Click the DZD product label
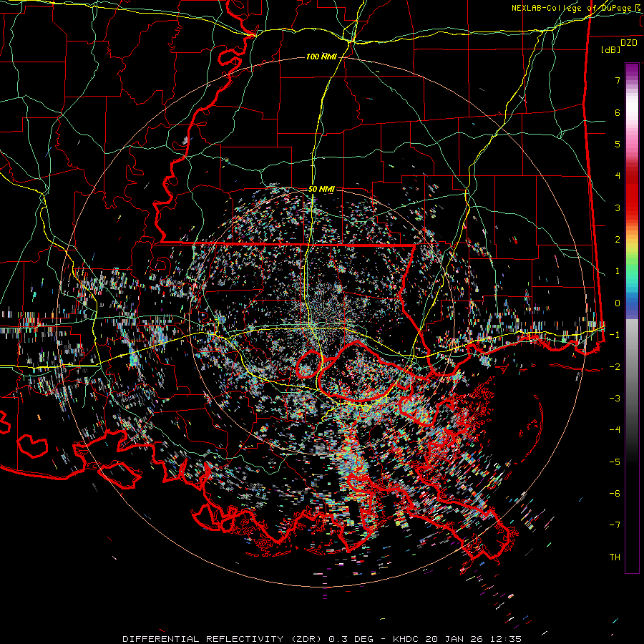 [628, 43]
